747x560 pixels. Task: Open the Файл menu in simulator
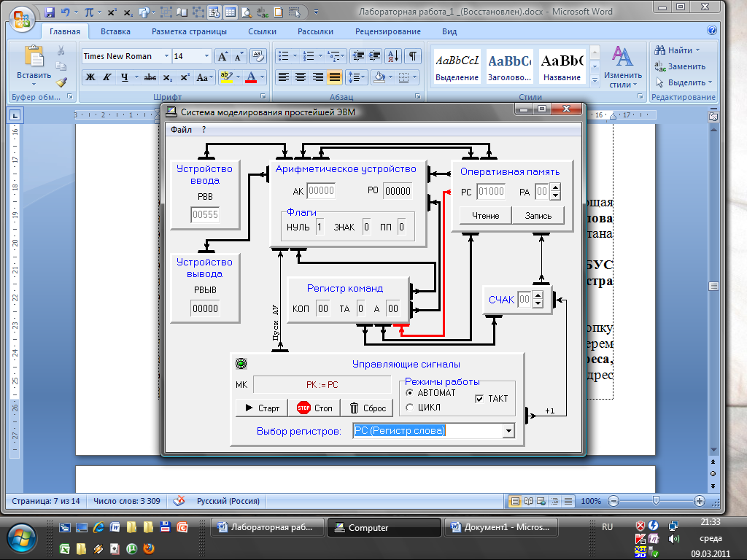pos(182,130)
